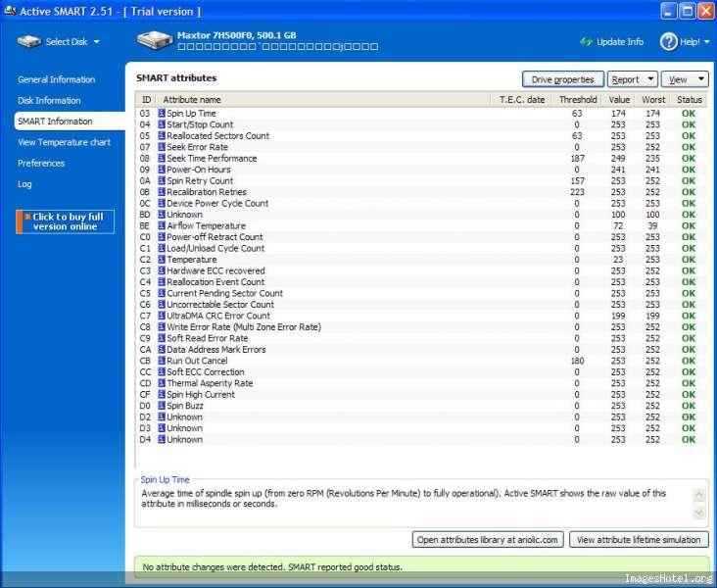View attribute lifetime simulation
This screenshot has width=717, height=588.
pyautogui.click(x=639, y=540)
